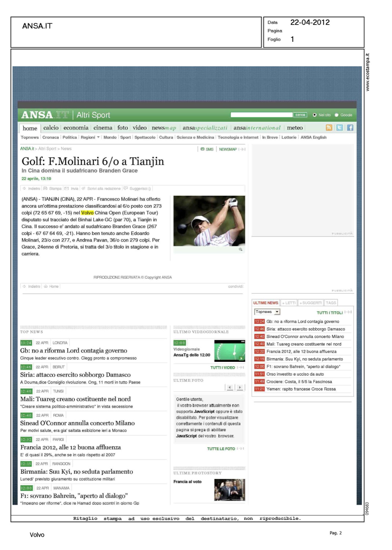The width and height of the screenshot is (392, 550).
Task: Open the RSS feed icon
Action: point(329,128)
